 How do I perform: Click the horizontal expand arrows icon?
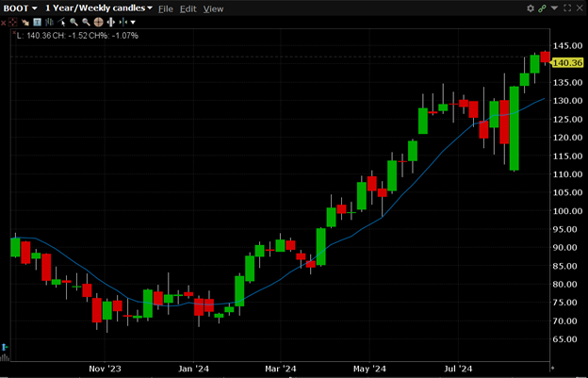click(110, 22)
